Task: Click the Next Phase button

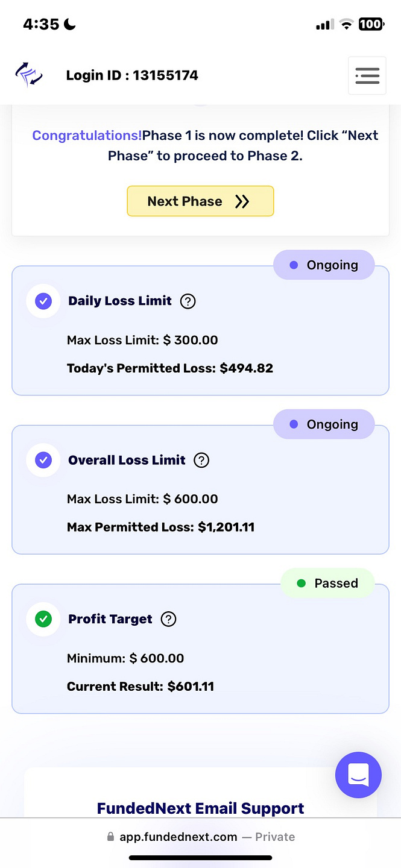Action: [200, 201]
